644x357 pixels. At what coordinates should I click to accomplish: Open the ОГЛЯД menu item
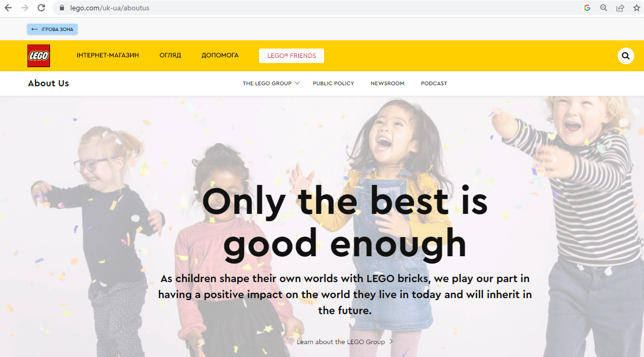[x=170, y=55]
